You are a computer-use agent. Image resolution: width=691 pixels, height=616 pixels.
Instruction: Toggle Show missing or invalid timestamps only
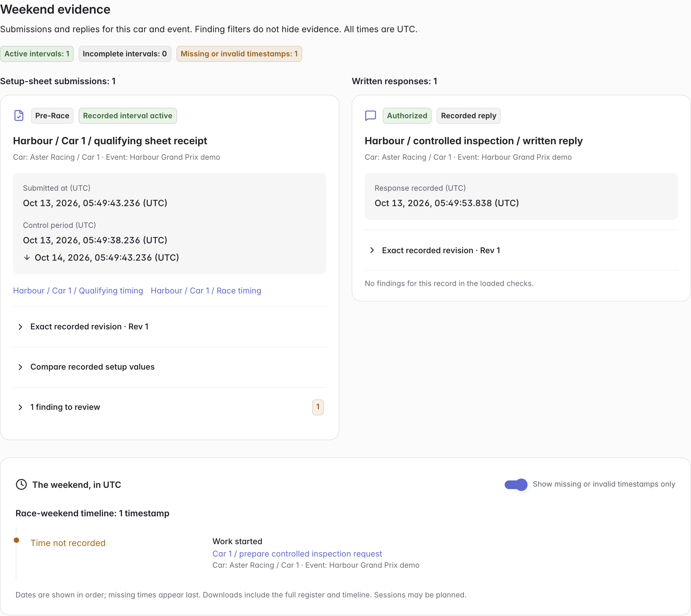(x=516, y=485)
